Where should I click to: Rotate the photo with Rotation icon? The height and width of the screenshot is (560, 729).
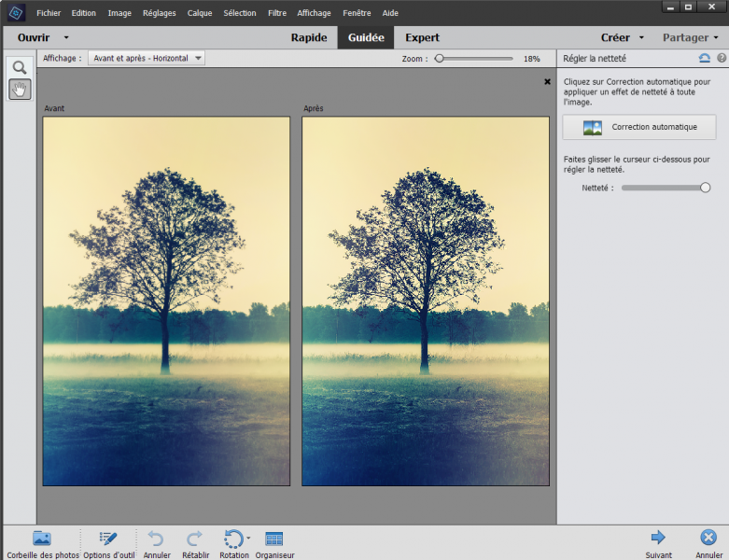click(232, 539)
